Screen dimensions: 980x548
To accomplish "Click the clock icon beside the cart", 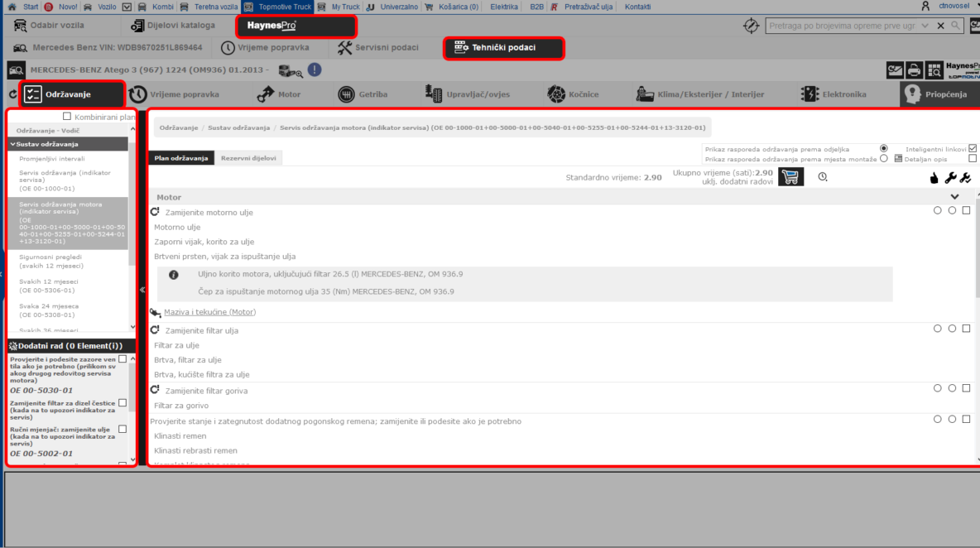I will point(823,177).
